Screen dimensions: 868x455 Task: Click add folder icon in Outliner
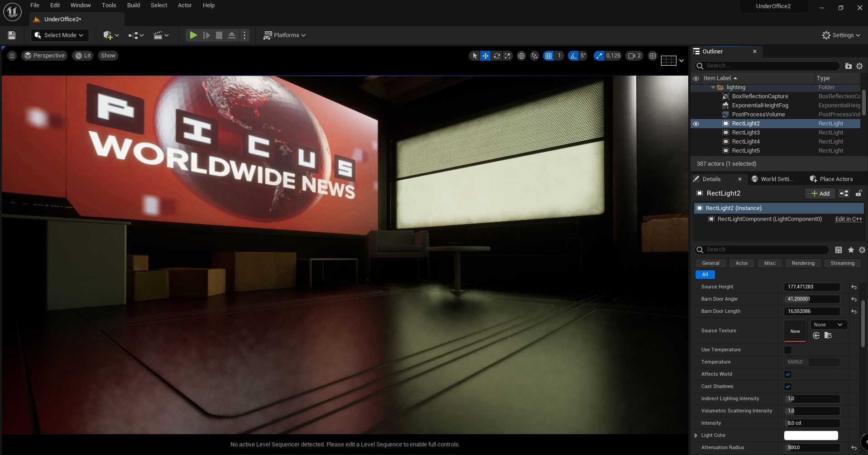click(x=849, y=66)
